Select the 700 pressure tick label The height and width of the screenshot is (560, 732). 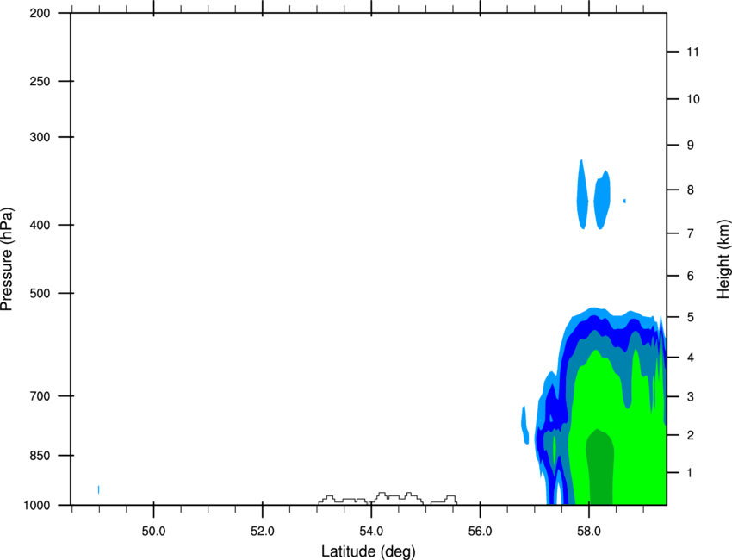coord(40,395)
